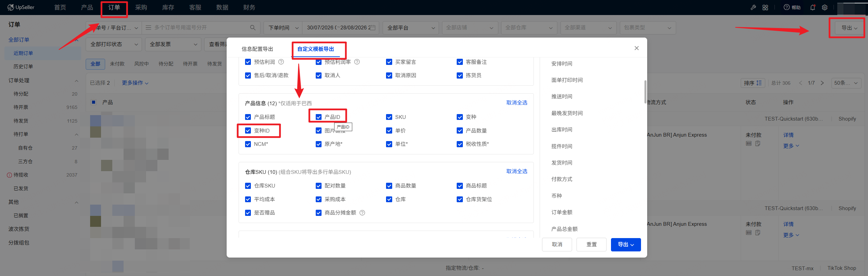Uncheck the 变种ID checkbox

coord(248,130)
